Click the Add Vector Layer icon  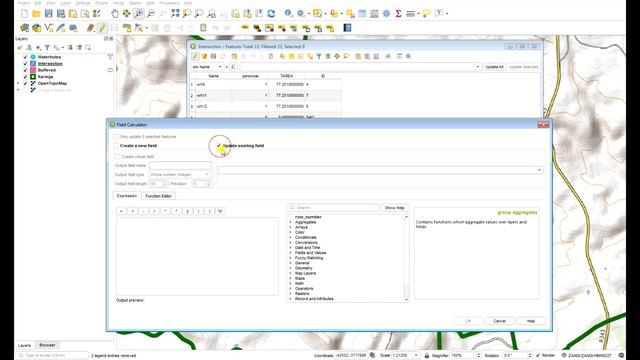pyautogui.click(x=49, y=28)
